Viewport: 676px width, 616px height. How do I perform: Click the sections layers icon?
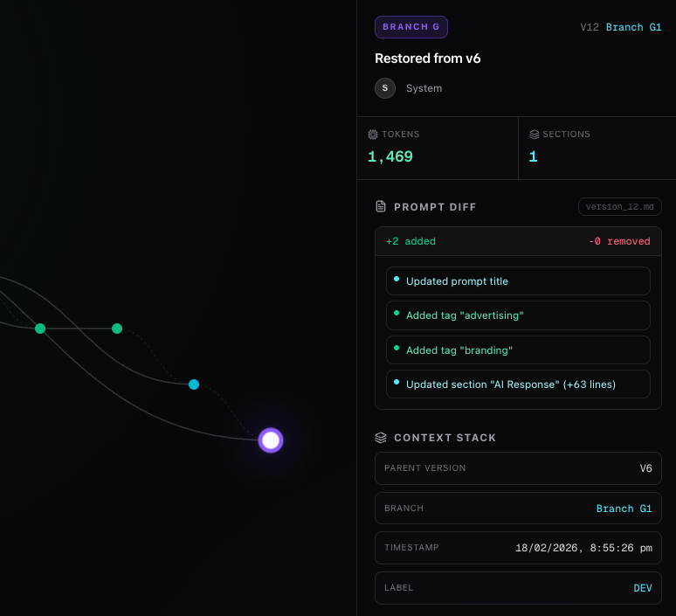pyautogui.click(x=535, y=135)
